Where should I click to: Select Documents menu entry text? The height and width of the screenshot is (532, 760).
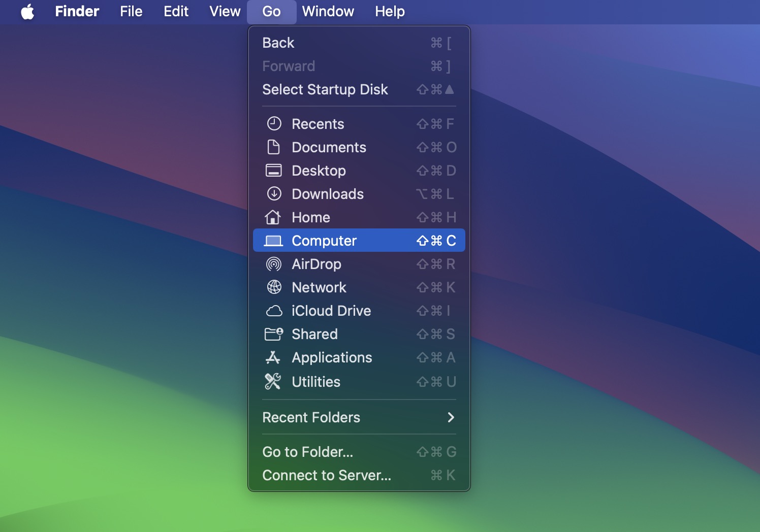pos(329,147)
